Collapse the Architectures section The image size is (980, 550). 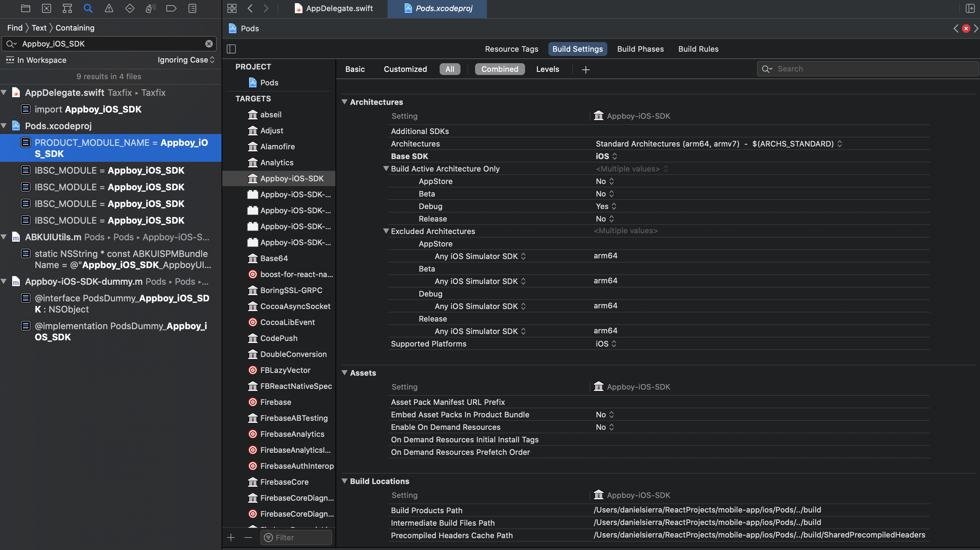(345, 101)
